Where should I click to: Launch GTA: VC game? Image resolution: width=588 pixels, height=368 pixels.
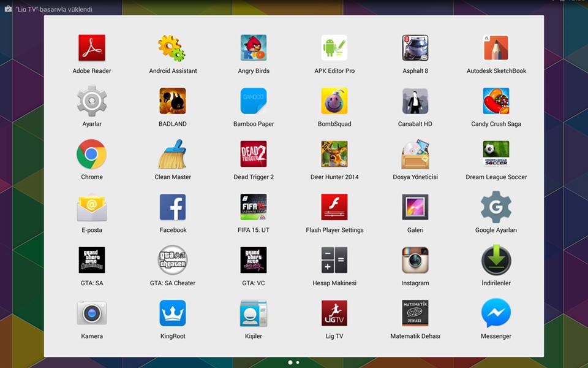(254, 260)
